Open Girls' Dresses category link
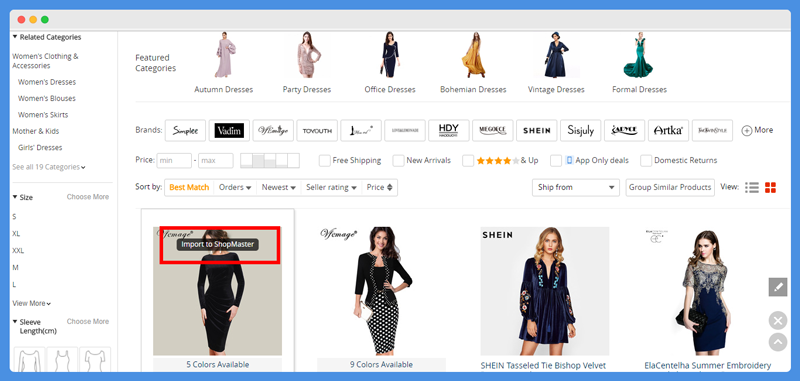This screenshot has height=381, width=800. [40, 147]
